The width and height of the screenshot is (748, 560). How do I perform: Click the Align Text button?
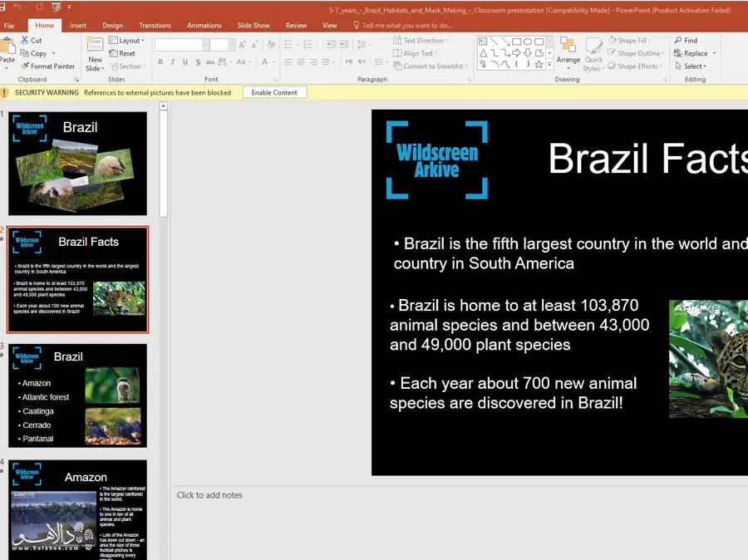(415, 53)
